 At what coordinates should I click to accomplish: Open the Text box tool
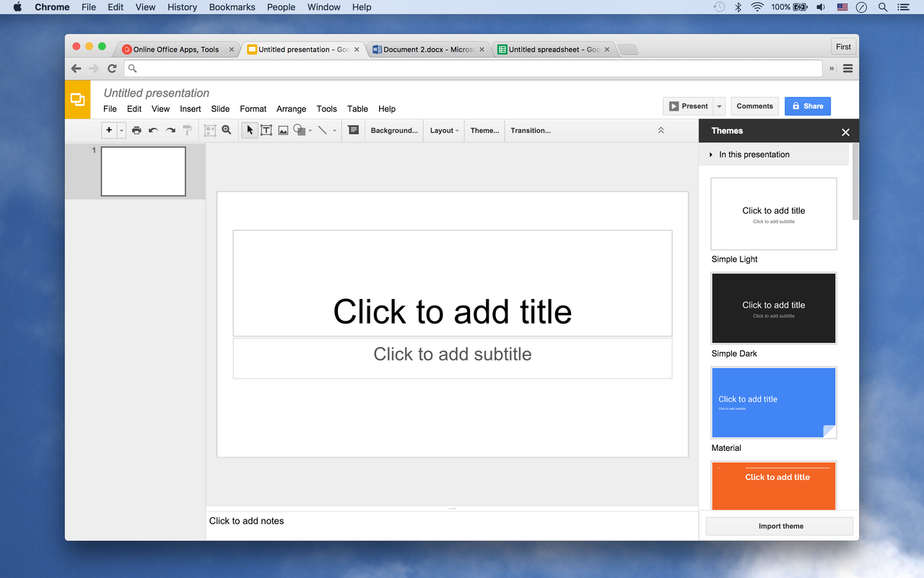[266, 130]
